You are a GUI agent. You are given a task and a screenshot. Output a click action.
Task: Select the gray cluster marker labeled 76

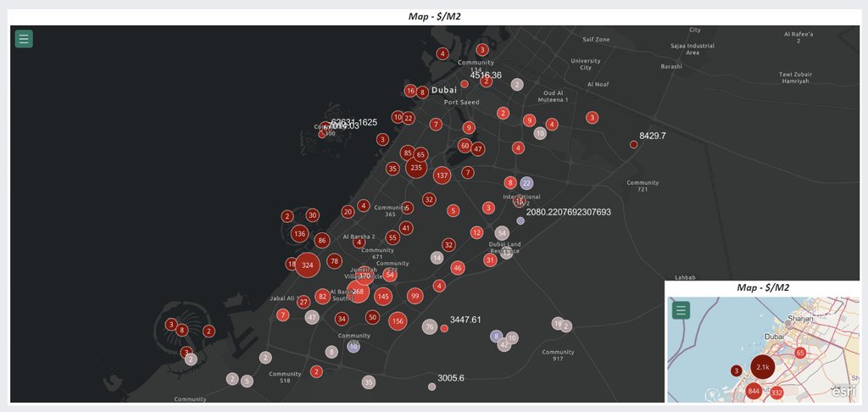[430, 327]
